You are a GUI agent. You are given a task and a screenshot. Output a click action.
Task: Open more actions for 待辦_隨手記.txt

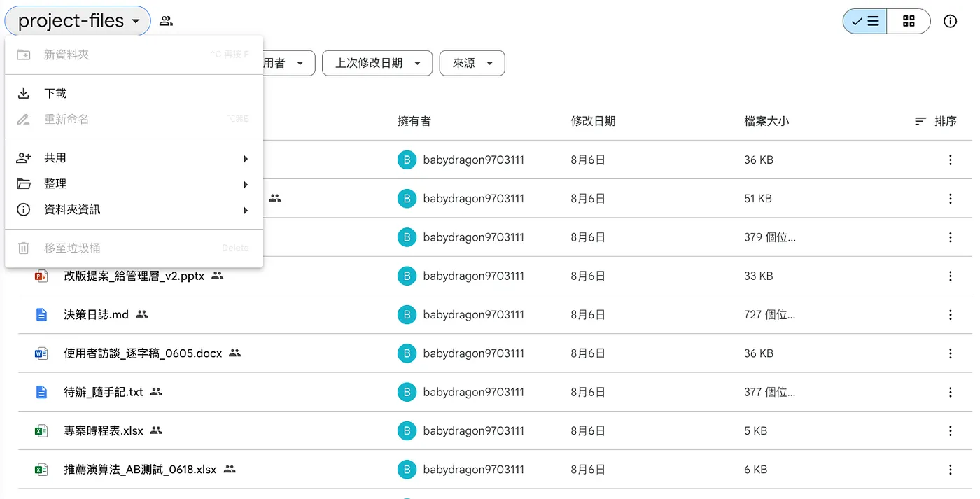pyautogui.click(x=950, y=392)
